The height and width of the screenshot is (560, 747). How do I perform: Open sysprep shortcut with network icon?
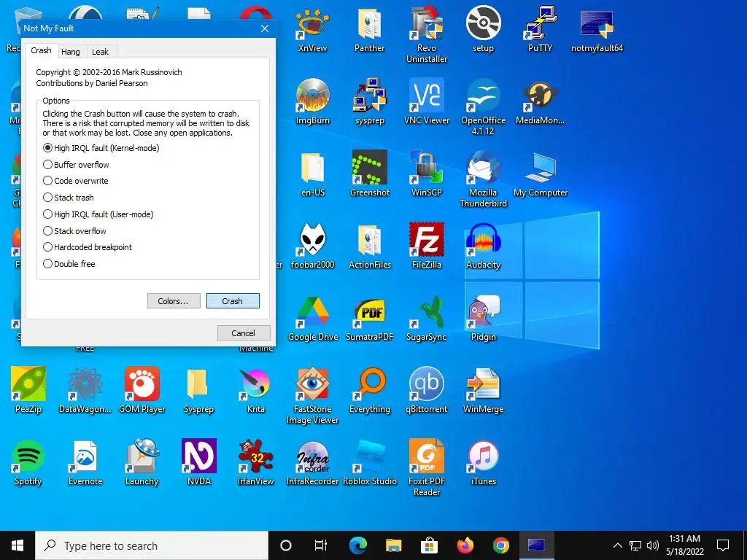(370, 102)
